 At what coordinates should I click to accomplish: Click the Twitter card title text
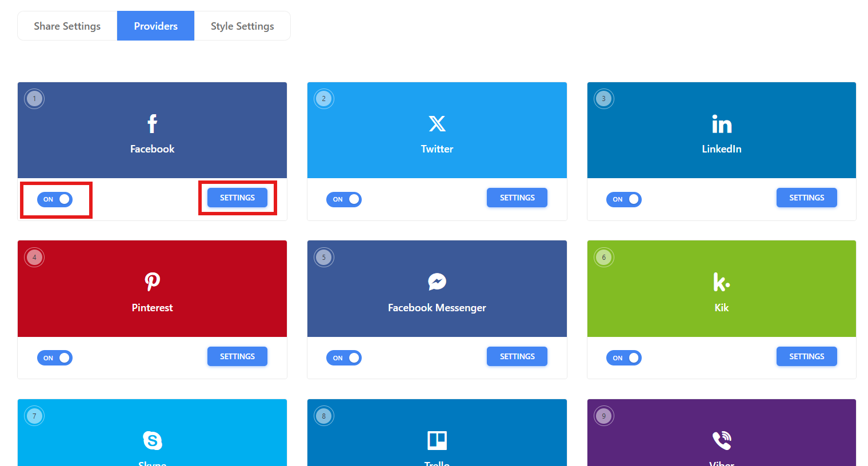coord(437,149)
